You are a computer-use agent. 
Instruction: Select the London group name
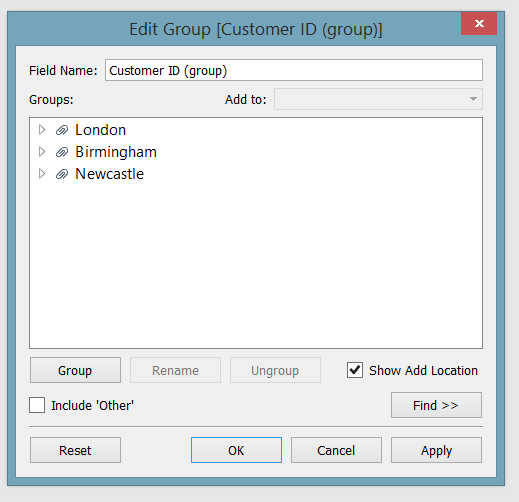(100, 130)
